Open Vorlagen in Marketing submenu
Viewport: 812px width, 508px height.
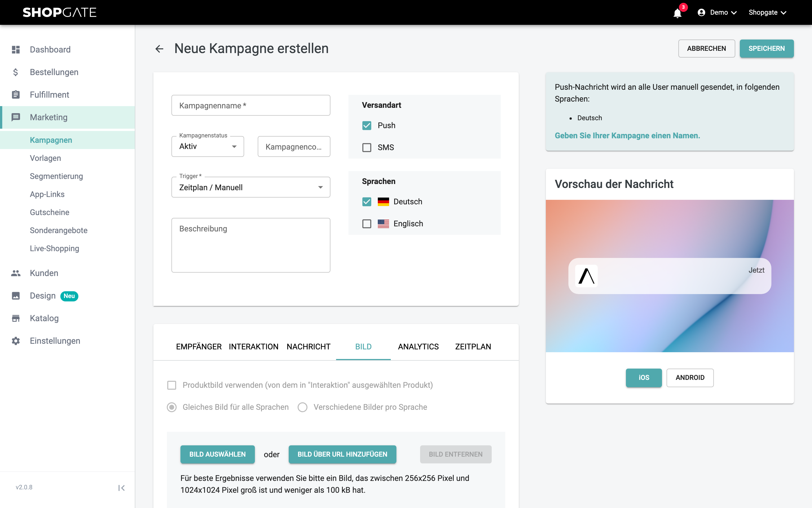(45, 158)
